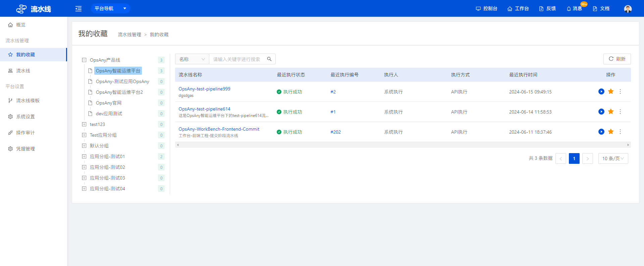Select page 1 in pagination

pyautogui.click(x=574, y=158)
